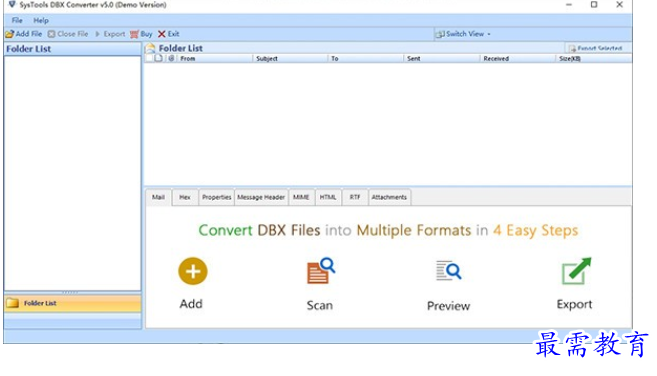
Task: Close the DBX Converter window
Action: click(x=620, y=5)
